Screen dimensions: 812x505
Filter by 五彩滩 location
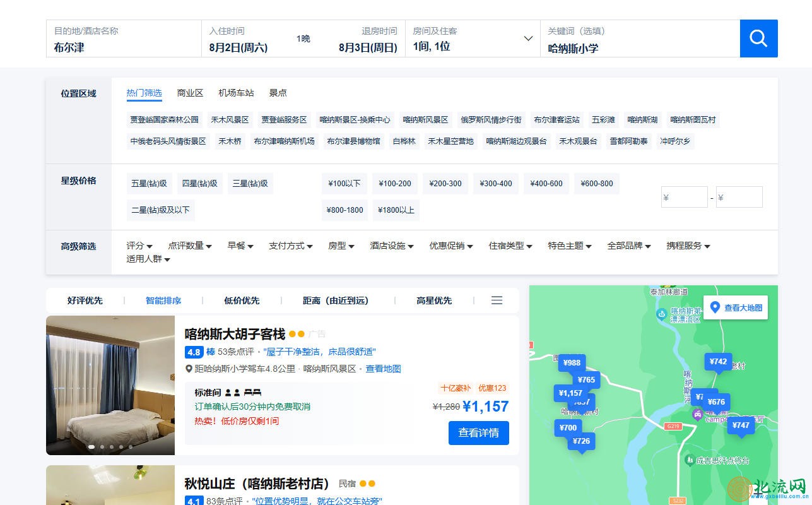click(x=604, y=120)
